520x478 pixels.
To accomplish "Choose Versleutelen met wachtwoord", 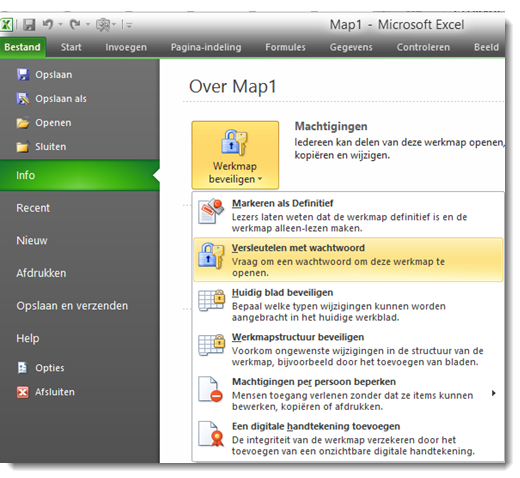I will pyautogui.click(x=348, y=260).
